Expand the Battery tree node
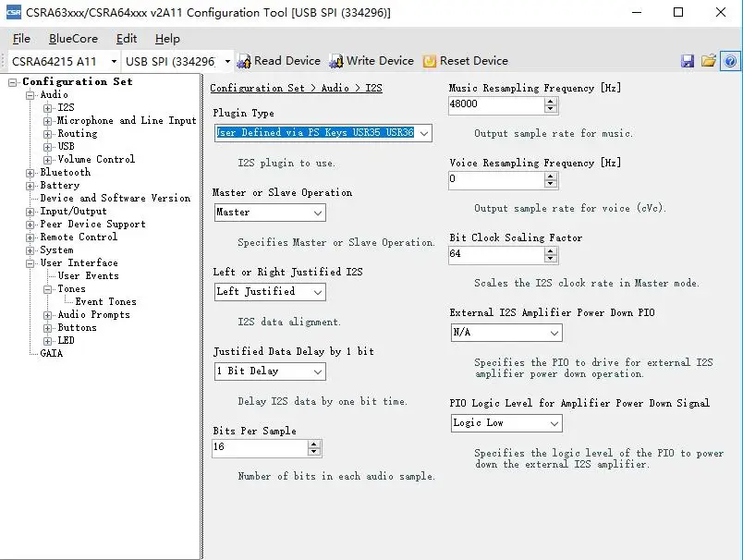This screenshot has height=560, width=743. click(30, 186)
